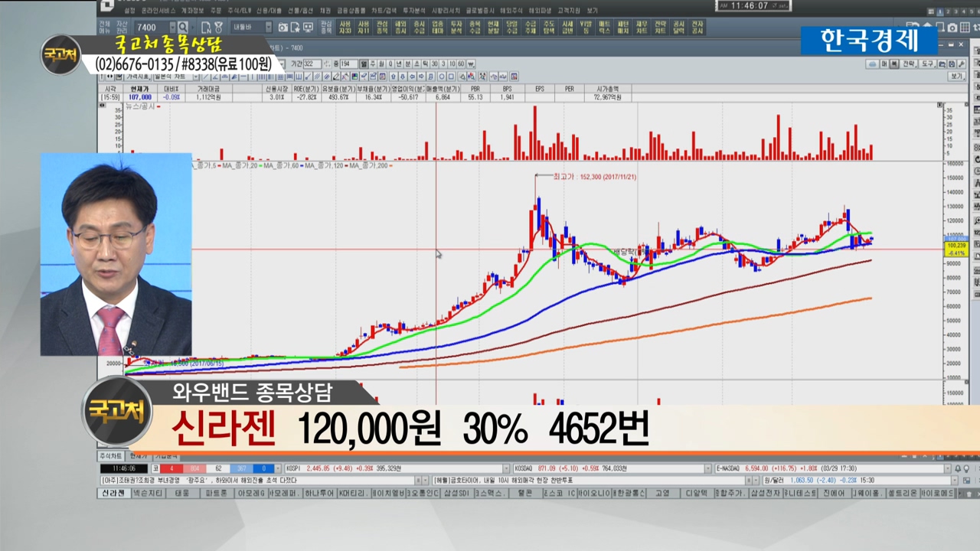Toggle the 매 button above chart

(x=884, y=64)
